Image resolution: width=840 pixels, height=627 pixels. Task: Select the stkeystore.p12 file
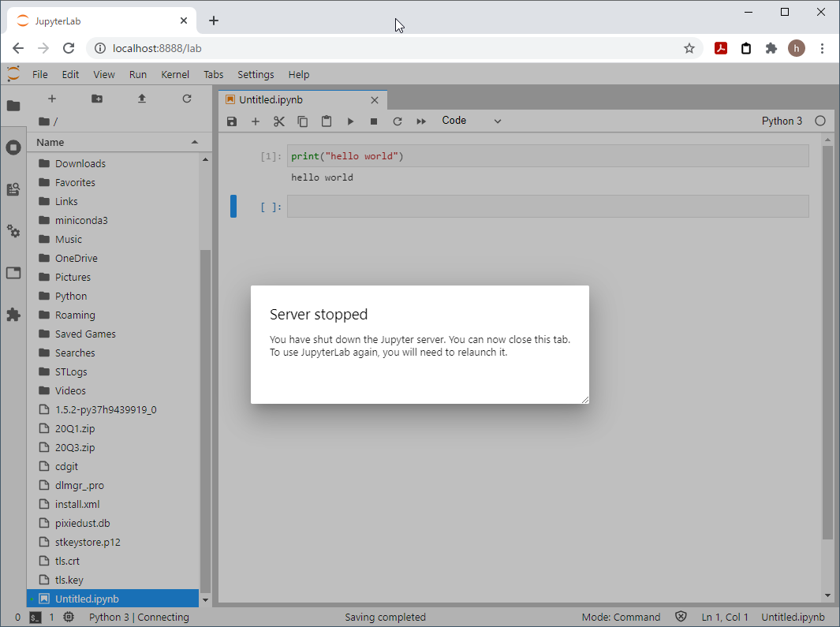(114, 543)
